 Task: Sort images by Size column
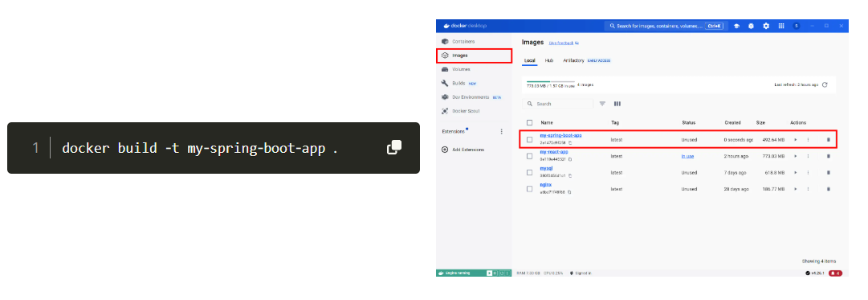pos(760,122)
